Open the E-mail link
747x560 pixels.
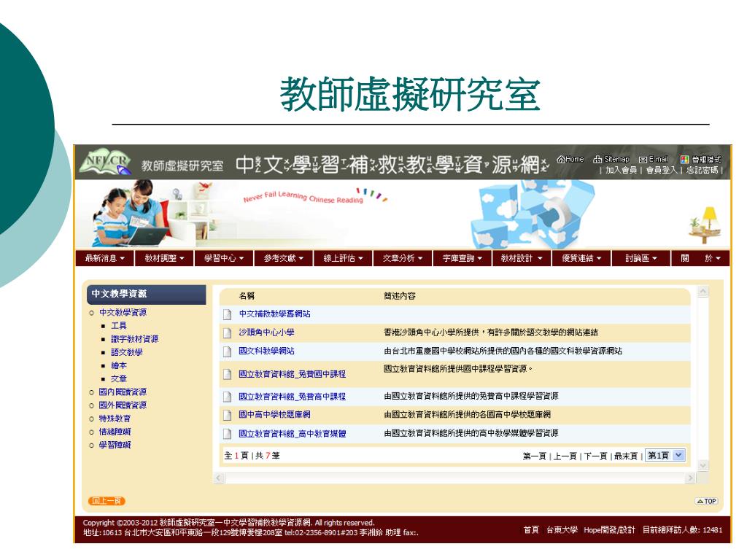[x=654, y=159]
